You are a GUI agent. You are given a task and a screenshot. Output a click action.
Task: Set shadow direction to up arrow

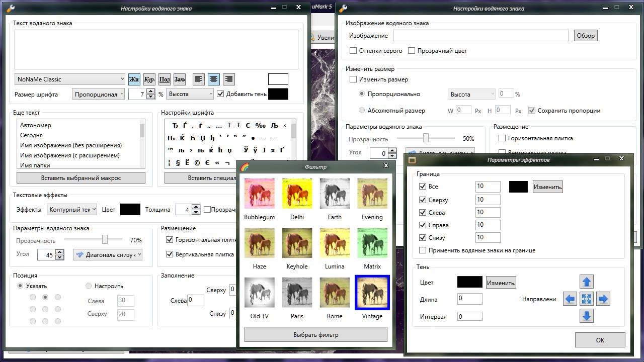(x=587, y=282)
